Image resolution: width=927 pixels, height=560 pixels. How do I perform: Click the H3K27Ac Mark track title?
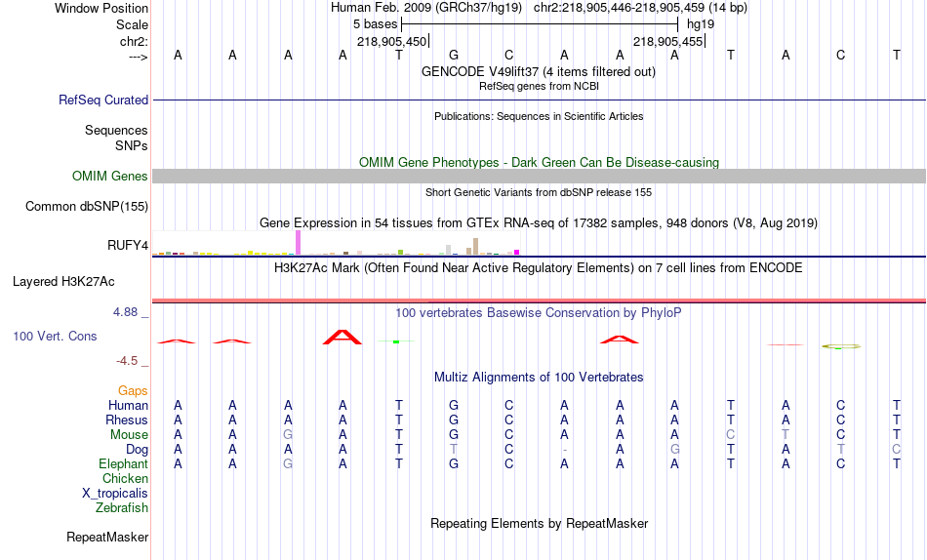538,268
